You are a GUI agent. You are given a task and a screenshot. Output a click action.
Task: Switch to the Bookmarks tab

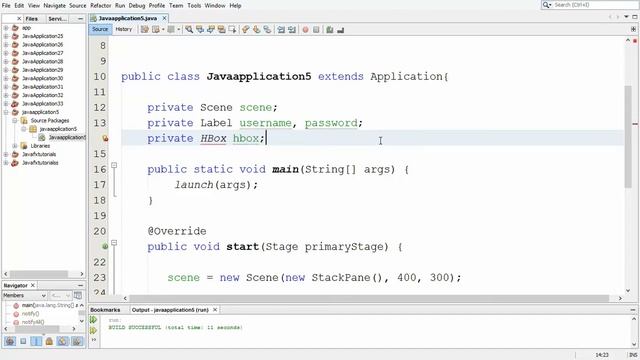(x=105, y=310)
